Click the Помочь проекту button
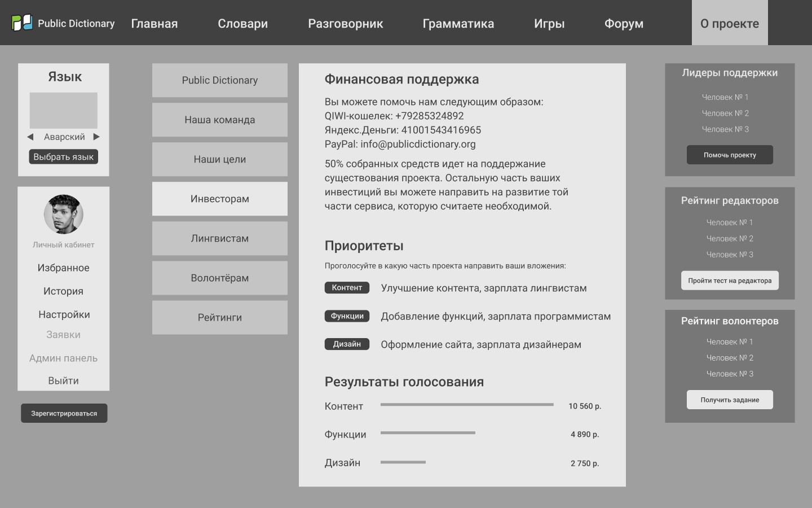The image size is (812, 508). (x=730, y=155)
